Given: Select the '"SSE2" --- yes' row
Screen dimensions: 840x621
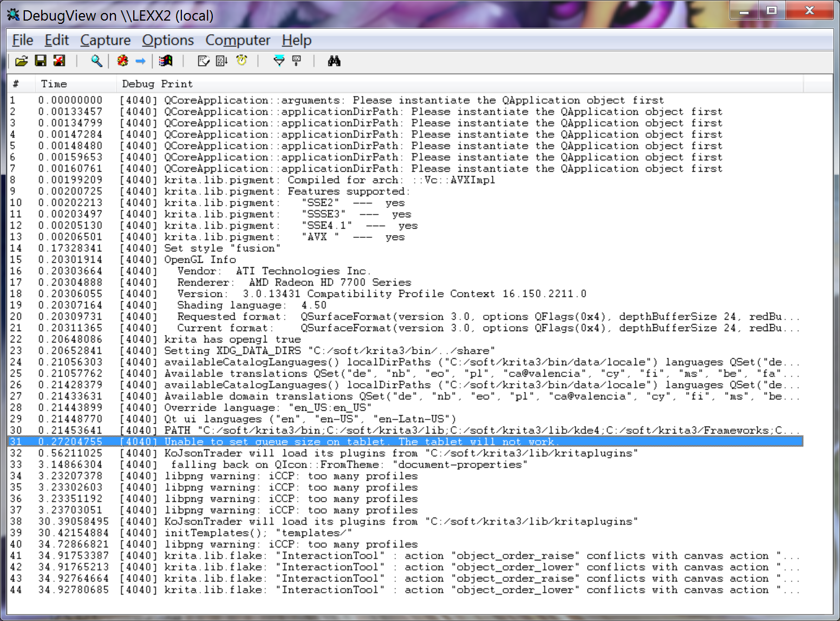Looking at the screenshot, I should 405,203.
